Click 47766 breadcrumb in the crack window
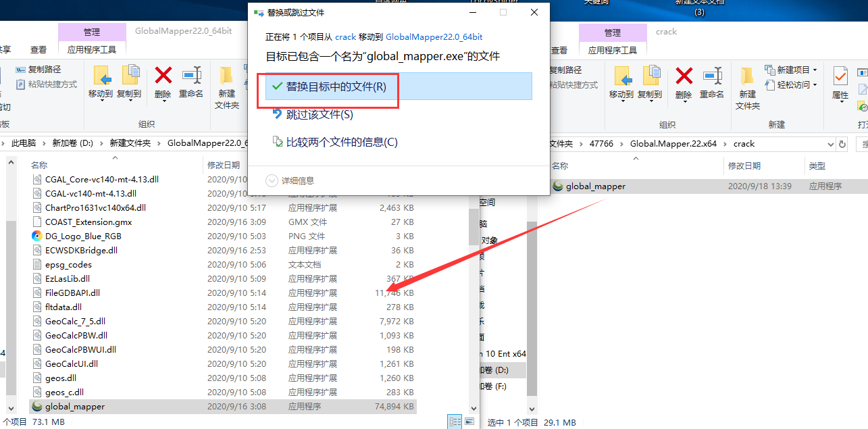Image resolution: width=868 pixels, height=429 pixels. click(602, 143)
